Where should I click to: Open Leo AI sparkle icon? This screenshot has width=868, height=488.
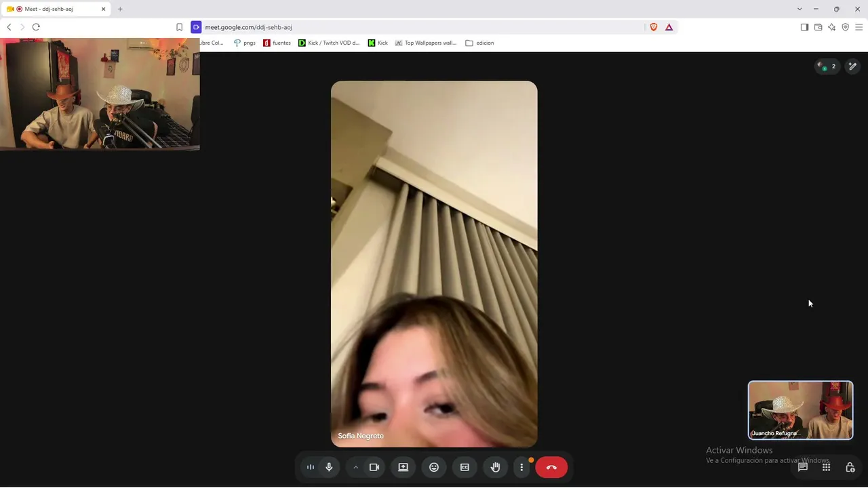coord(831,27)
